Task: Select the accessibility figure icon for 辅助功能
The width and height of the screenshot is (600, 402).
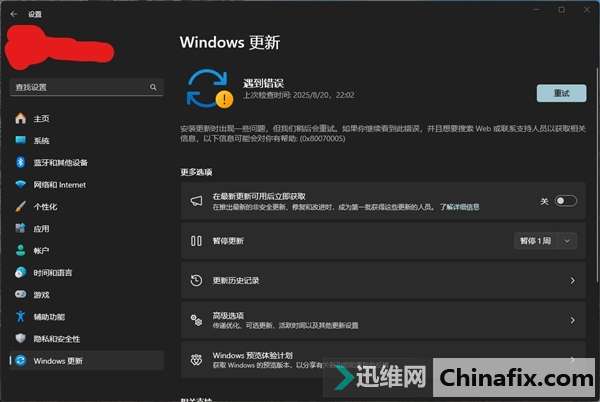Action: point(21,316)
